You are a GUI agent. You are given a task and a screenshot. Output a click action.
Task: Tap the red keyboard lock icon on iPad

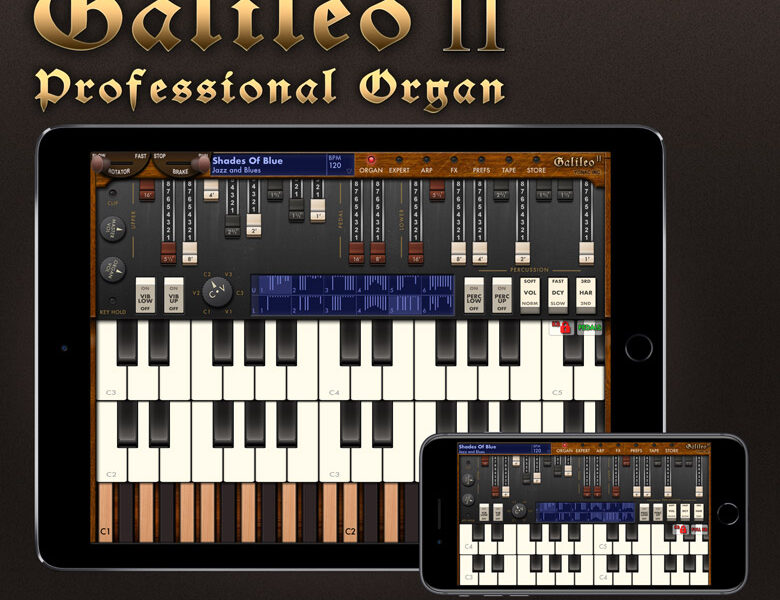(x=562, y=327)
